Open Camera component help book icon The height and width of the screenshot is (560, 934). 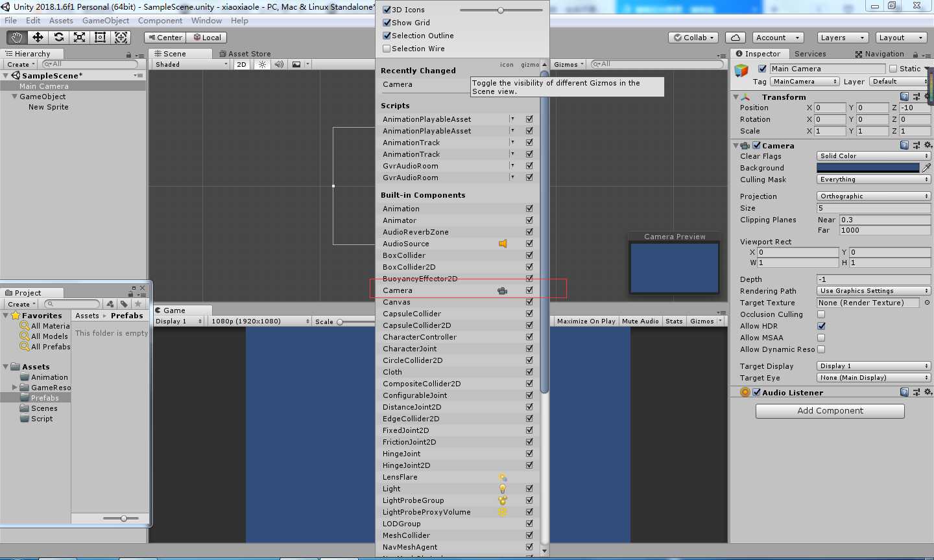[904, 145]
